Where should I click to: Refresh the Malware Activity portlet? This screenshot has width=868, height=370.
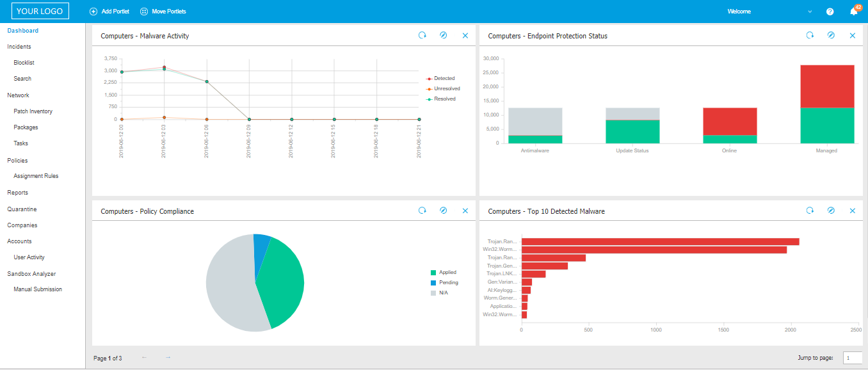[422, 36]
